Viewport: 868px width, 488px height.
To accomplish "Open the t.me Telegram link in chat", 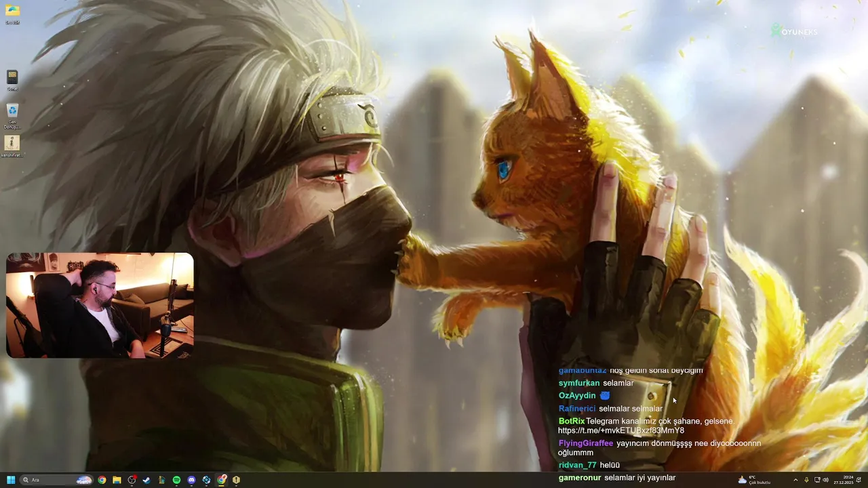I will (621, 430).
